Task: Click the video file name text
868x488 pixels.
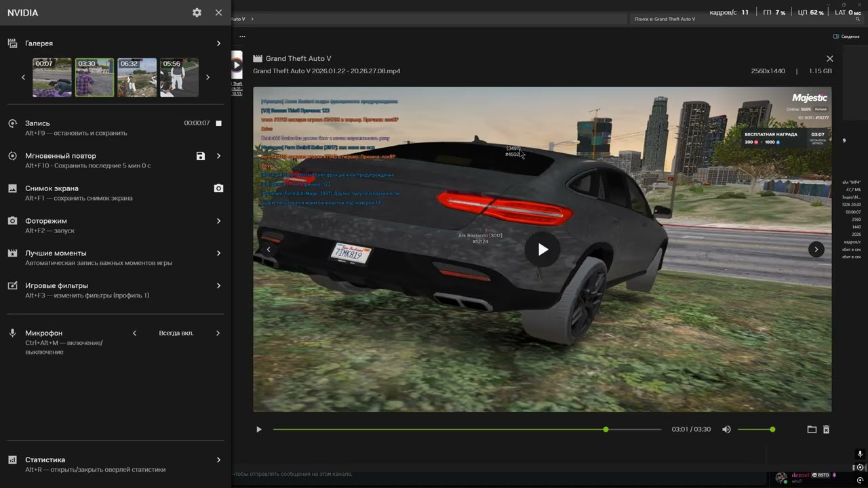Action: [327, 71]
